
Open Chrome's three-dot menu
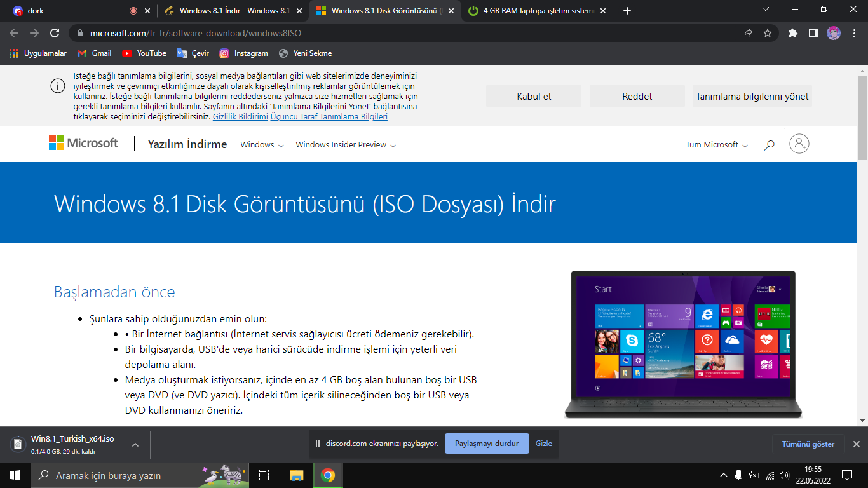(x=853, y=33)
